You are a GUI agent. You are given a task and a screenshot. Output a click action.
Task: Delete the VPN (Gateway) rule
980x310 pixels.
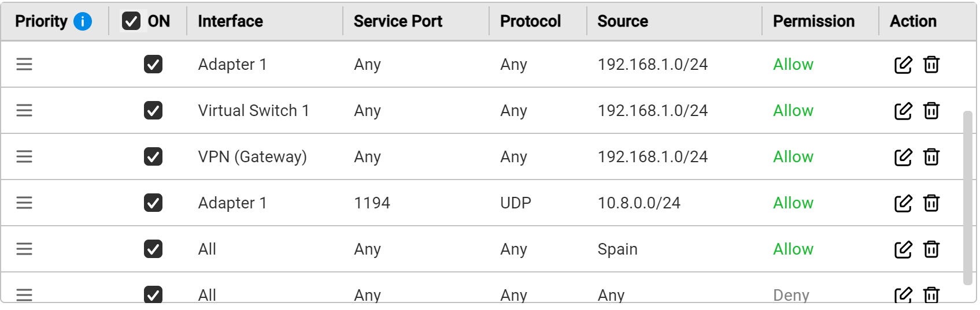coord(931,157)
